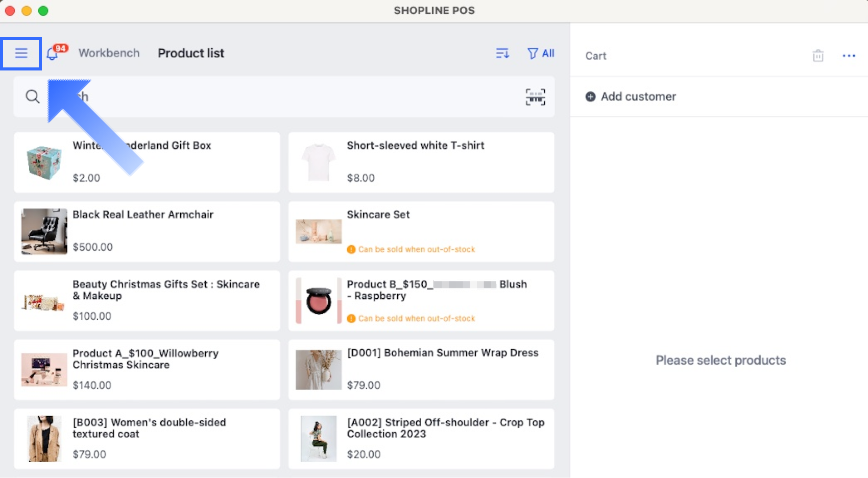868x478 pixels.
Task: Open the All products filter
Action: [x=541, y=53]
